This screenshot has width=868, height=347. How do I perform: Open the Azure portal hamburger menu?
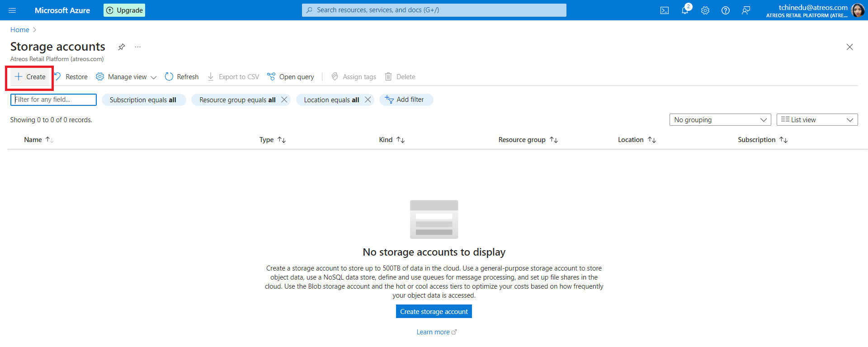tap(12, 10)
